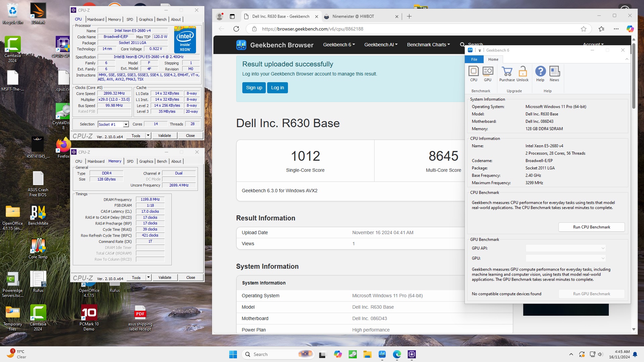Open asus shipping label receipt PDF
Viewport: 644px width, 362px height.
click(140, 318)
